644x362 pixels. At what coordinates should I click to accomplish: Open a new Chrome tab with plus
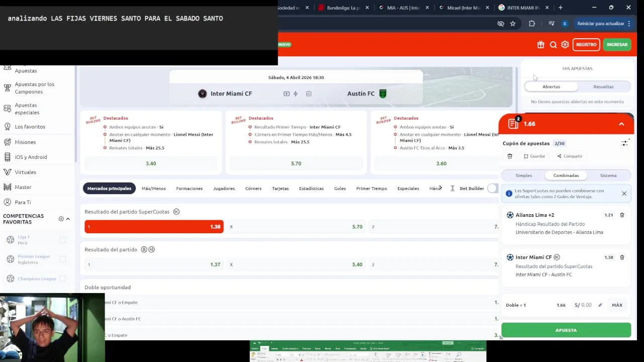[560, 8]
